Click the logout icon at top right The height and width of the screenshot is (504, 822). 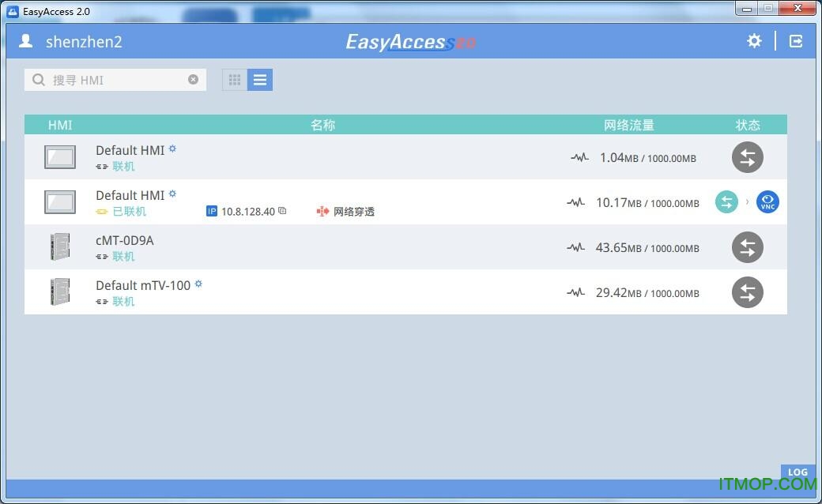pos(795,40)
